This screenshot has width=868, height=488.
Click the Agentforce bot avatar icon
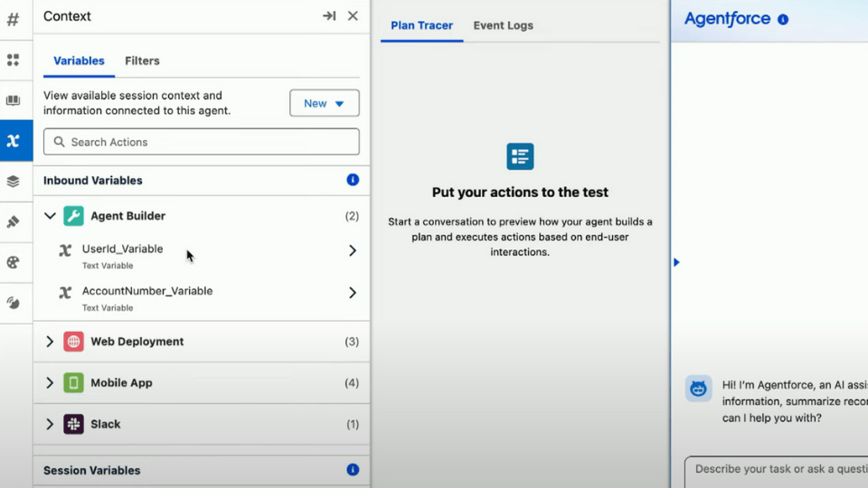(x=699, y=389)
